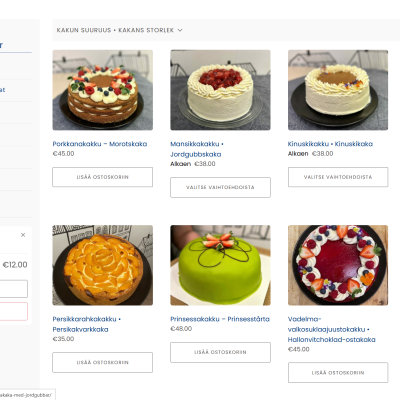
Task: Open Mansikkakakku strawberry cake photo
Action: click(x=220, y=90)
